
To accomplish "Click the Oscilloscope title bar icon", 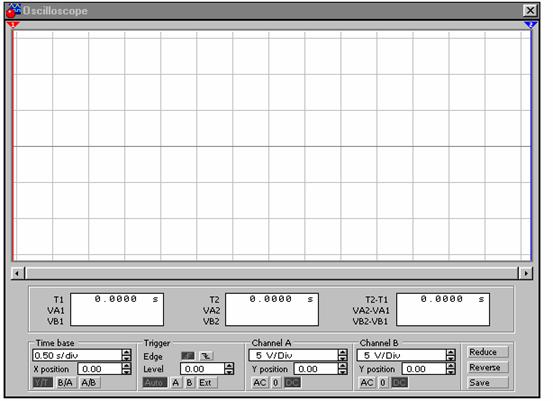I will click(13, 11).
